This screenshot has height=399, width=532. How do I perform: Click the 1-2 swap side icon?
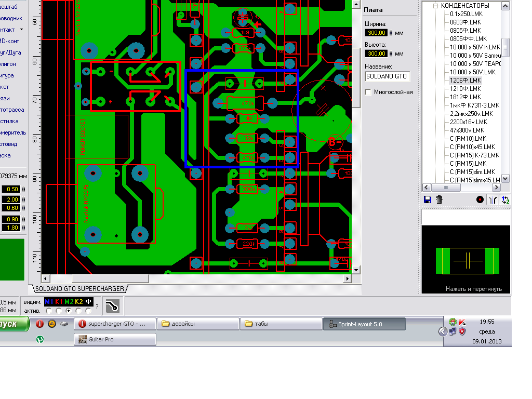click(x=505, y=199)
